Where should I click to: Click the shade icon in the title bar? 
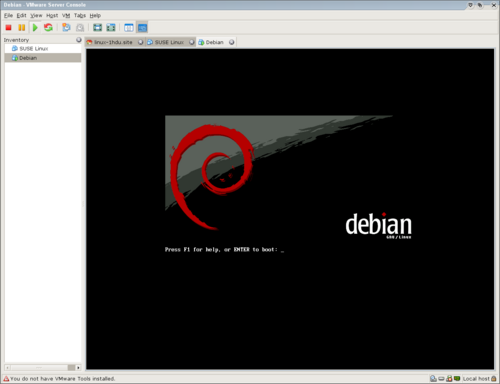pos(470,5)
